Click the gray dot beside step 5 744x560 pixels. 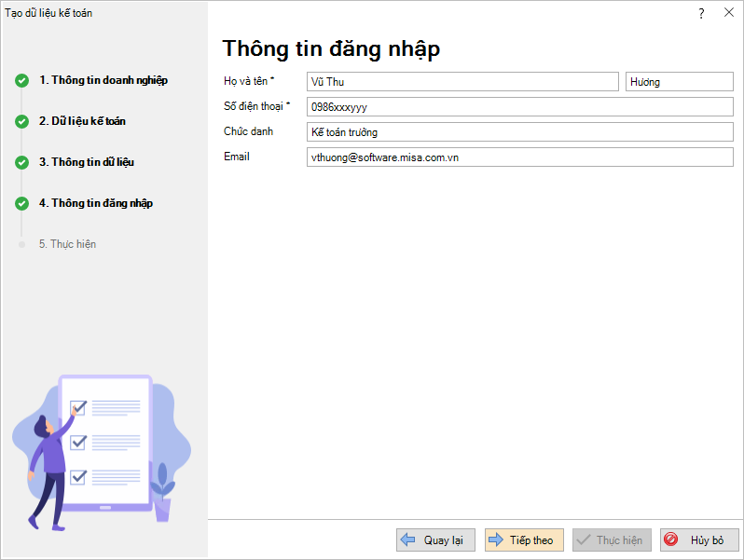[x=21, y=244]
